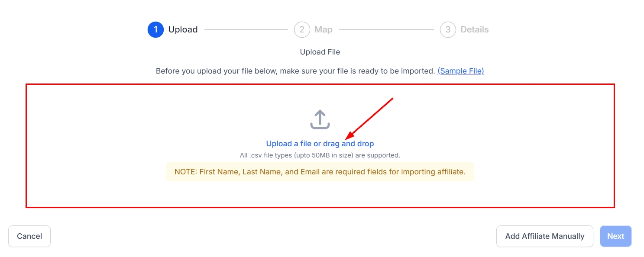This screenshot has height=257, width=644.
Task: Click the yellow NOTE required fields banner
Action: point(320,172)
